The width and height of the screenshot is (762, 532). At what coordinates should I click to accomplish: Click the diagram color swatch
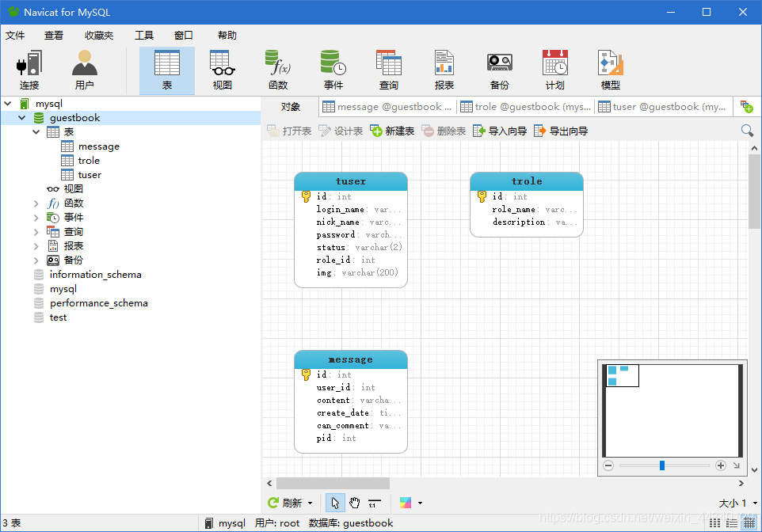(x=406, y=503)
